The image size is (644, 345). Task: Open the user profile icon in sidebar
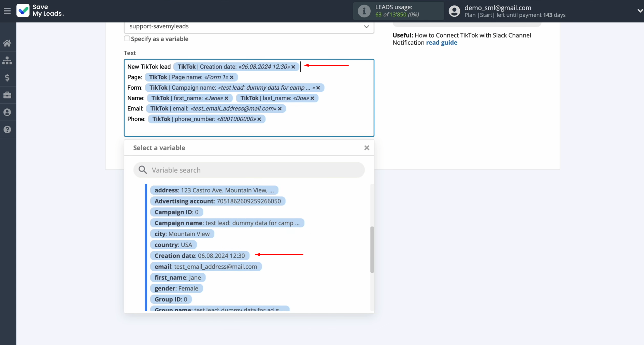click(7, 112)
